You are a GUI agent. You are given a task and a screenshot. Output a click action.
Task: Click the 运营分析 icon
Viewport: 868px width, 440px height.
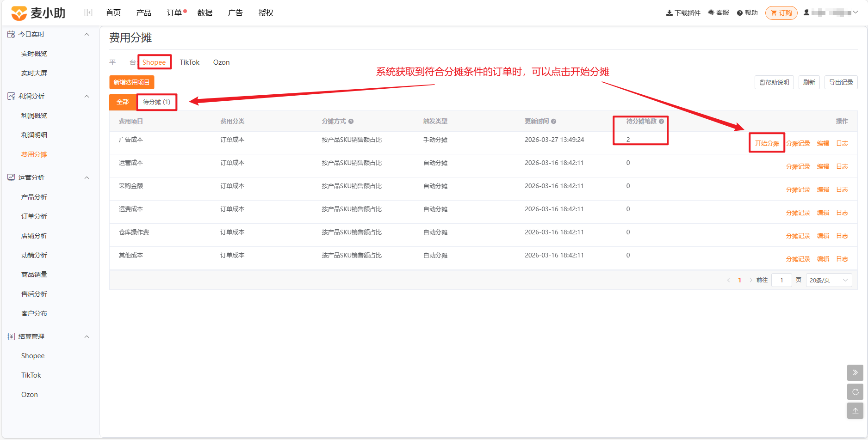click(11, 177)
